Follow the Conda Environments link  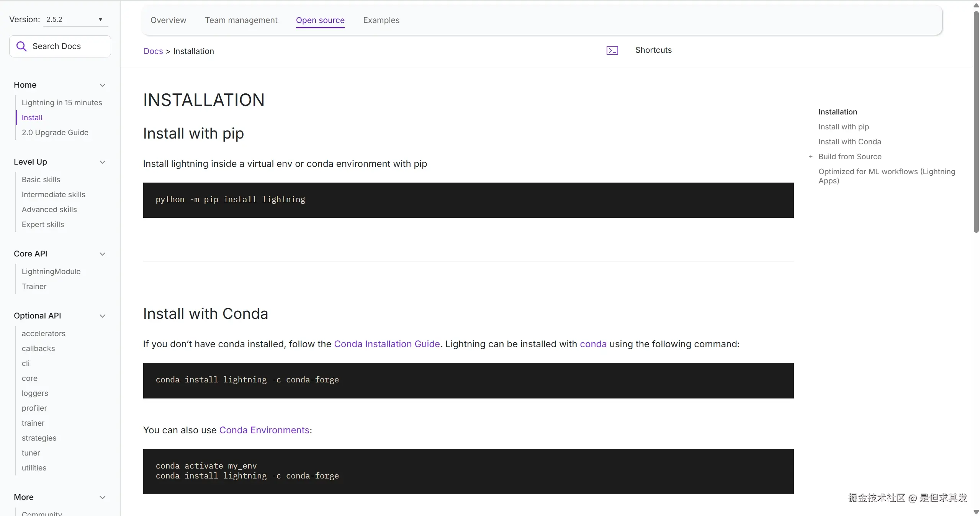[264, 430]
